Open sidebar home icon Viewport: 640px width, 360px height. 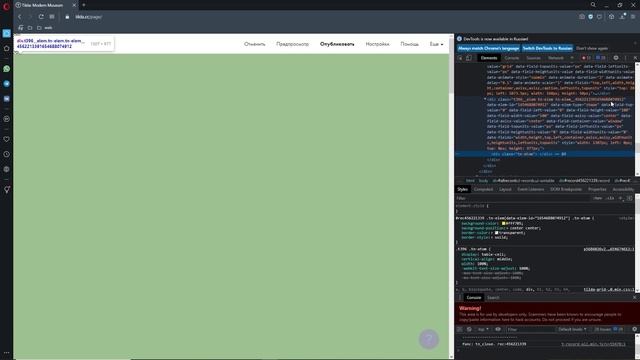7,48
